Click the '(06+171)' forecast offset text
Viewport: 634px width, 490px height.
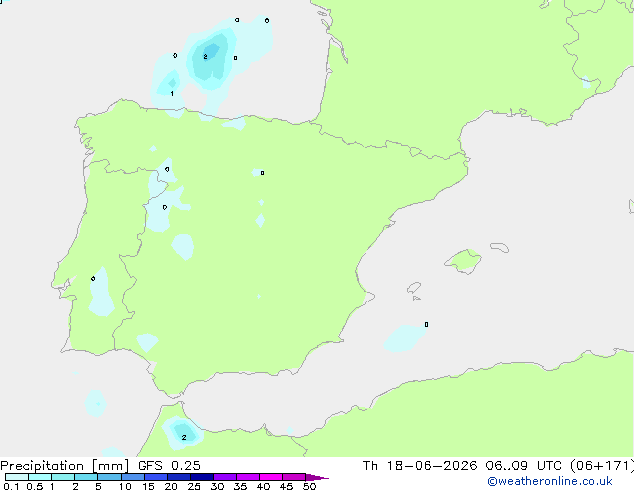(x=602, y=466)
